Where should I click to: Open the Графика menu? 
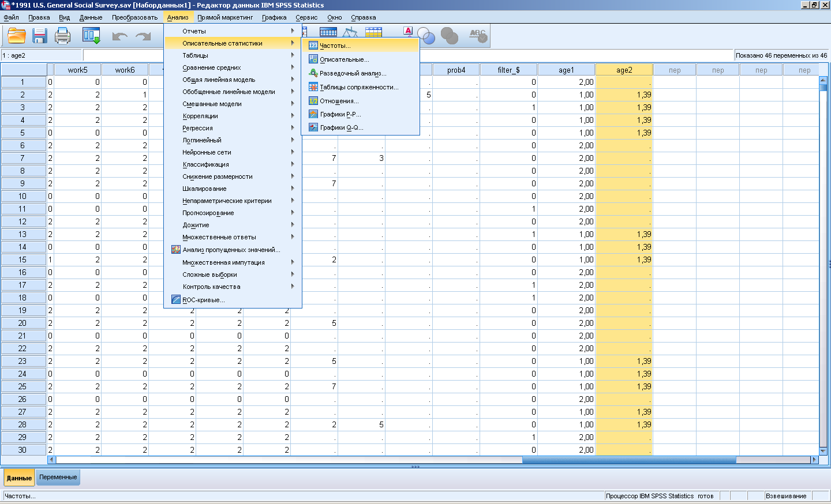[x=274, y=17]
